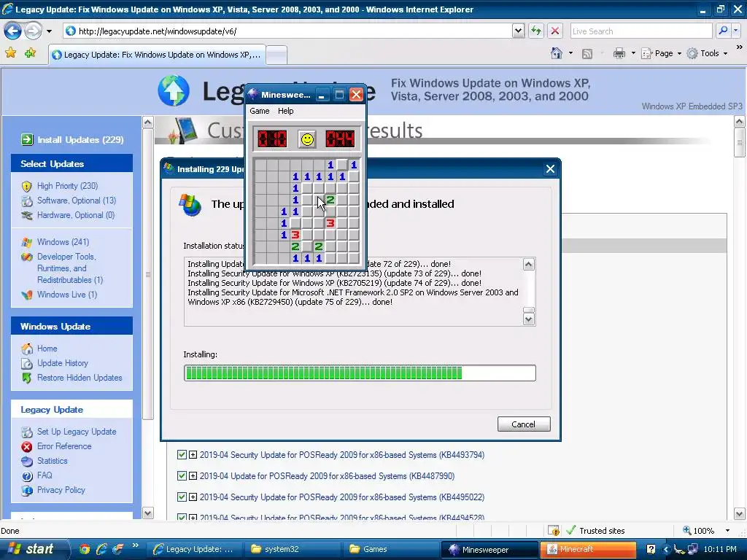
Task: Click the Home toolbar icon
Action: (557, 53)
